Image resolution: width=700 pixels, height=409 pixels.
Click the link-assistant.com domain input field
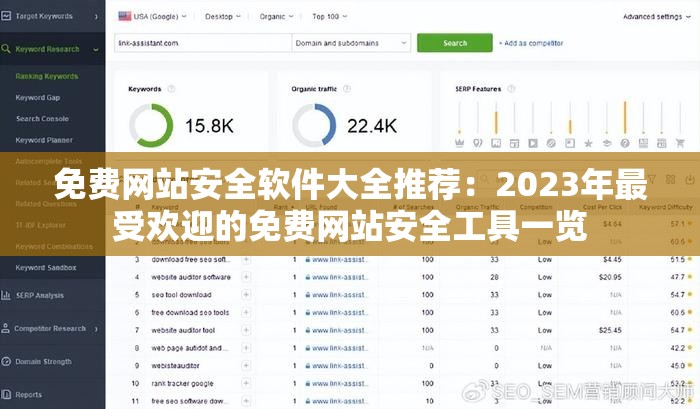point(203,43)
